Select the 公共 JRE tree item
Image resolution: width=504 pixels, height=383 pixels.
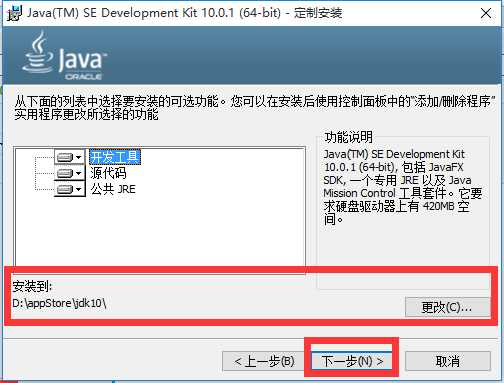point(113,189)
